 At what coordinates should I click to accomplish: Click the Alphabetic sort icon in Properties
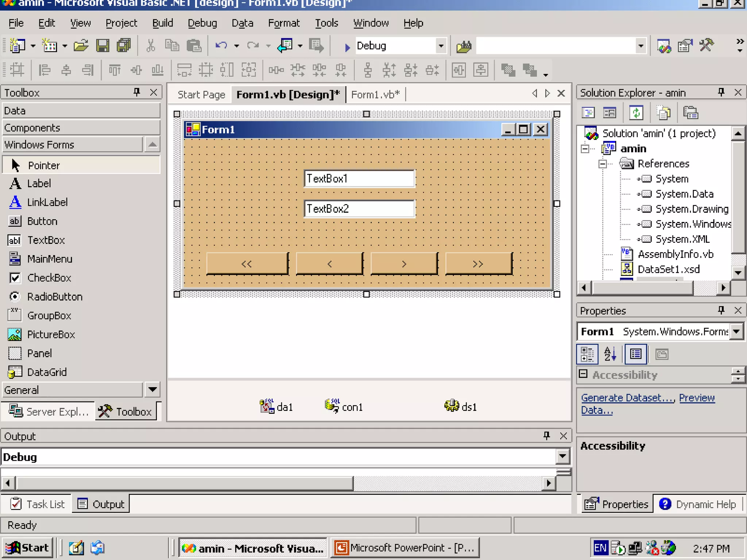(x=609, y=354)
